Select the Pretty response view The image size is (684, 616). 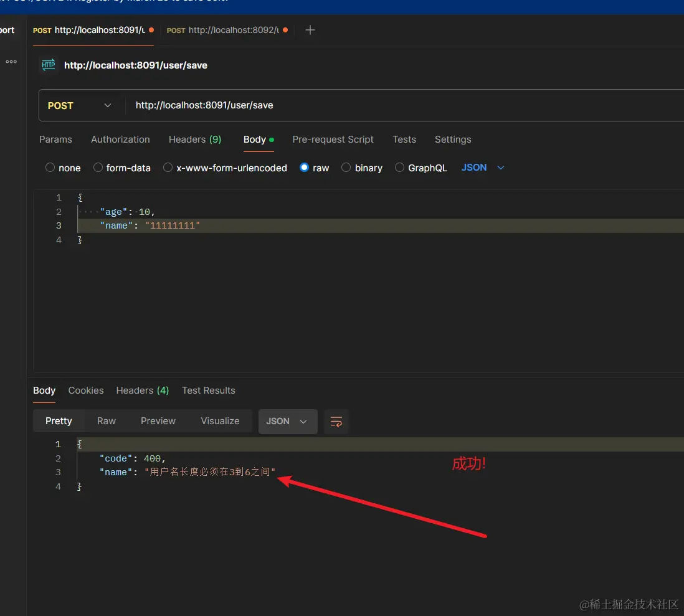click(x=59, y=421)
